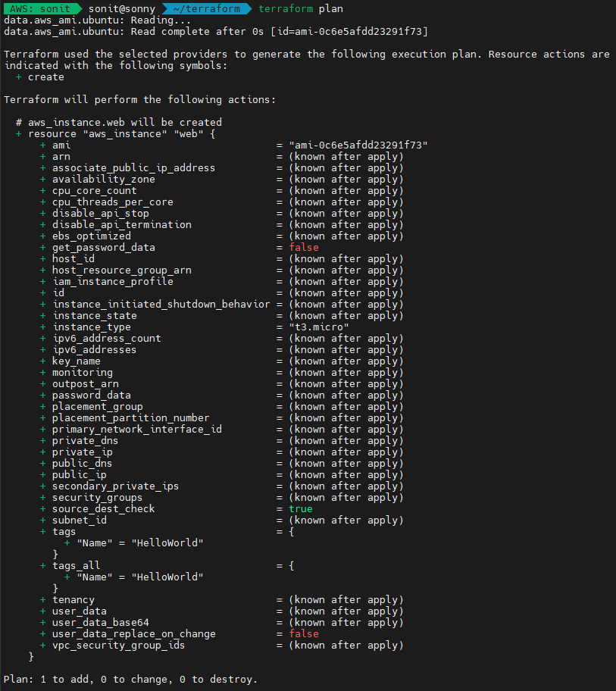616x691 pixels.
Task: Click the "private_ip" attribute
Action: pos(83,452)
